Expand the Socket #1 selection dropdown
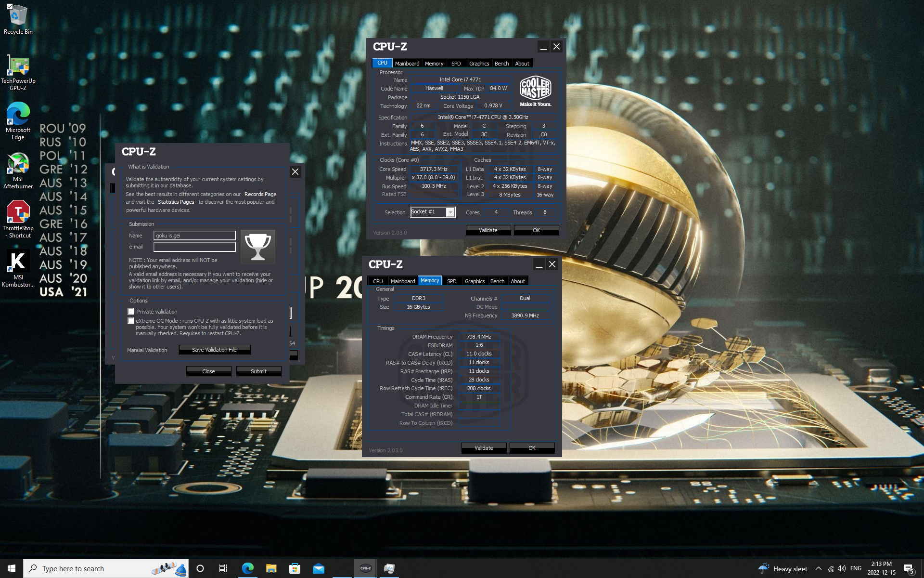Viewport: 924px width, 578px height. [450, 212]
